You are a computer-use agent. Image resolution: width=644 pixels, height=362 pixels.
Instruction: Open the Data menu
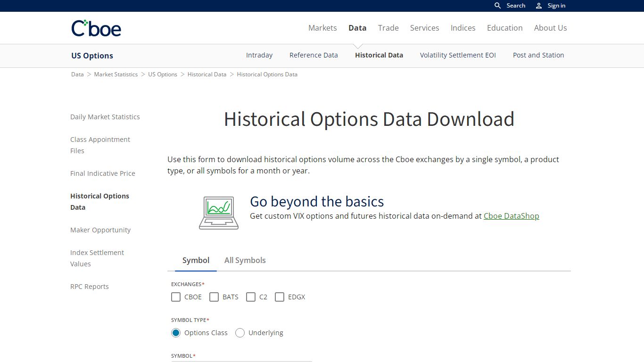357,28
